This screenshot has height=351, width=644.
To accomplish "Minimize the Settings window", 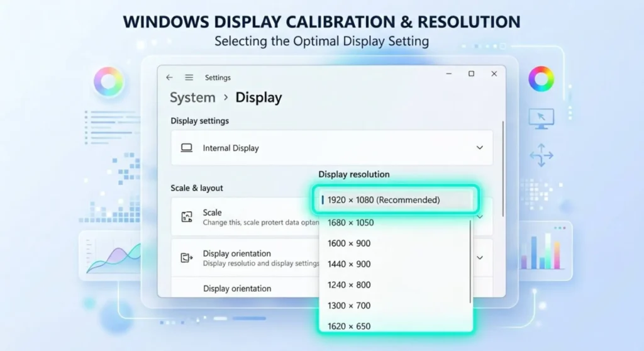I will 448,74.
